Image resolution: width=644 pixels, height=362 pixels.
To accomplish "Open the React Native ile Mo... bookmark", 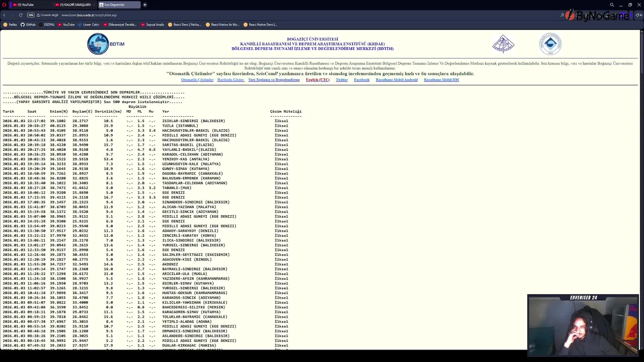I will coord(222,24).
